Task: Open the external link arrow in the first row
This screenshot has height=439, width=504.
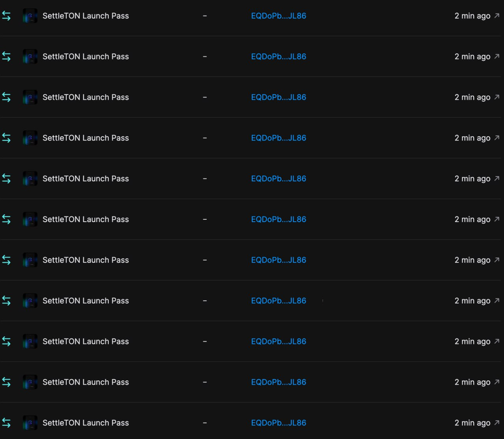Action: [497, 16]
